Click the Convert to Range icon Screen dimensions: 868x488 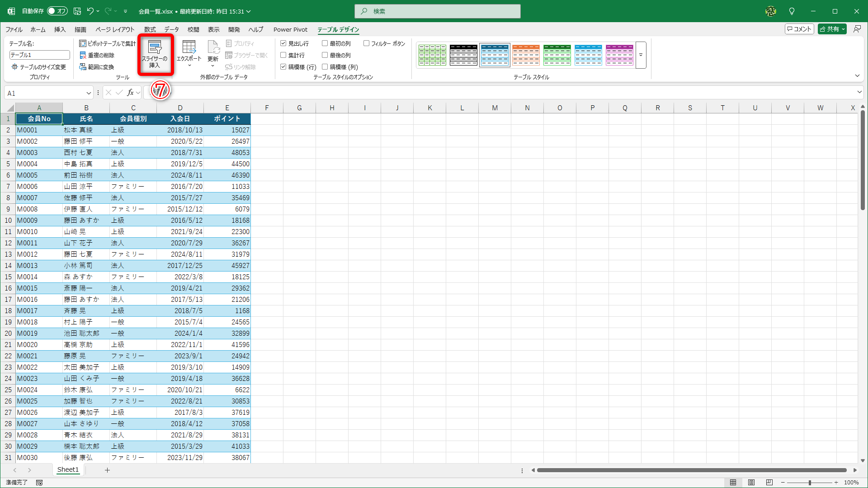[83, 67]
